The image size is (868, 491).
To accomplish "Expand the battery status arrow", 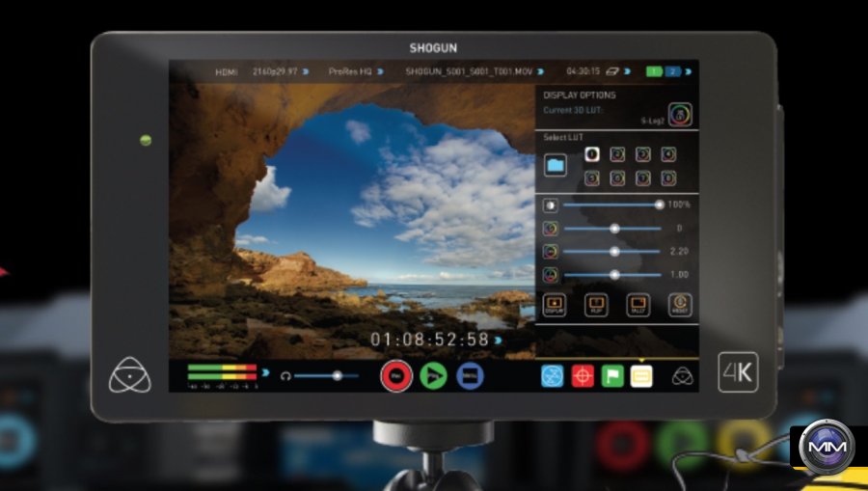I will pyautogui.click(x=688, y=72).
